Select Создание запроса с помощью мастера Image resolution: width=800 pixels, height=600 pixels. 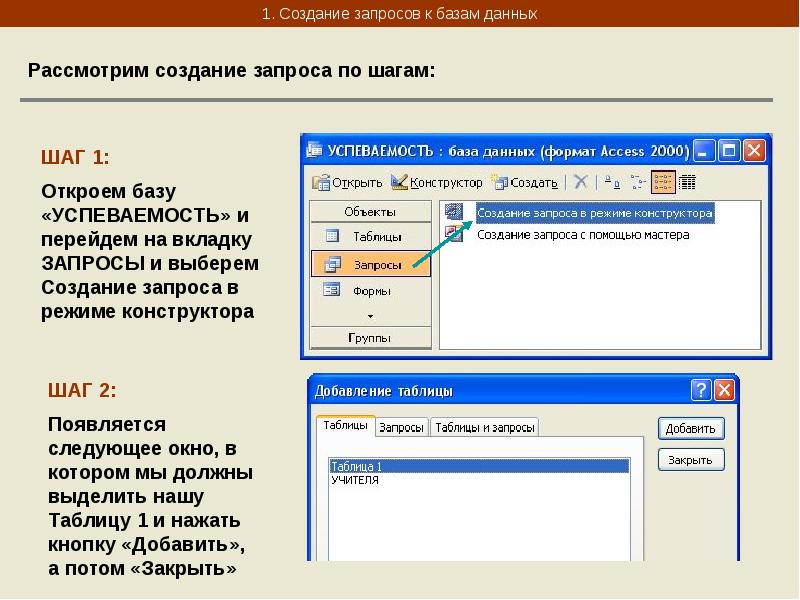[583, 235]
